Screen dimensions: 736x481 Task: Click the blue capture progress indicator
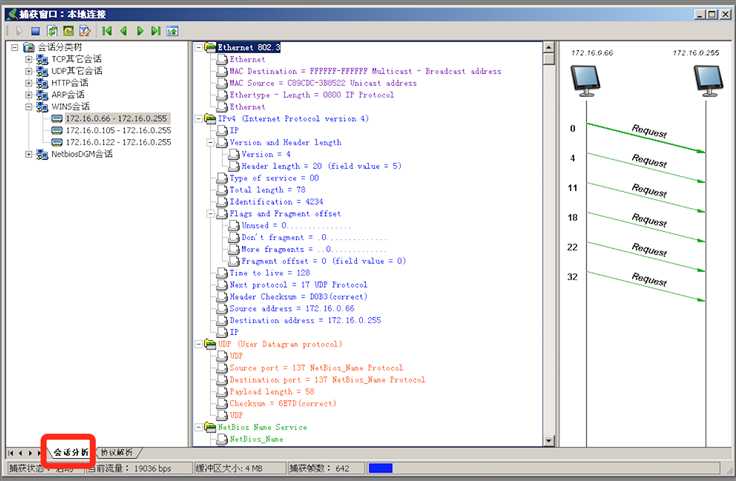[381, 468]
